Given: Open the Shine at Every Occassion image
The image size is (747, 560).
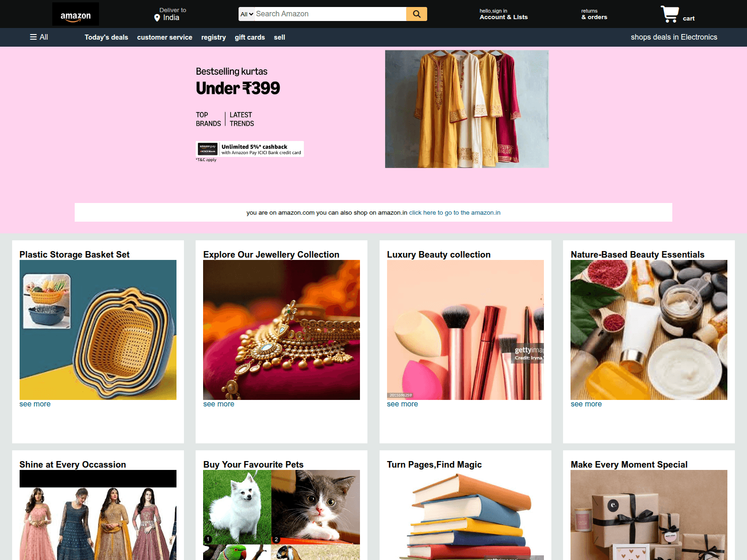Looking at the screenshot, I should click(98, 515).
